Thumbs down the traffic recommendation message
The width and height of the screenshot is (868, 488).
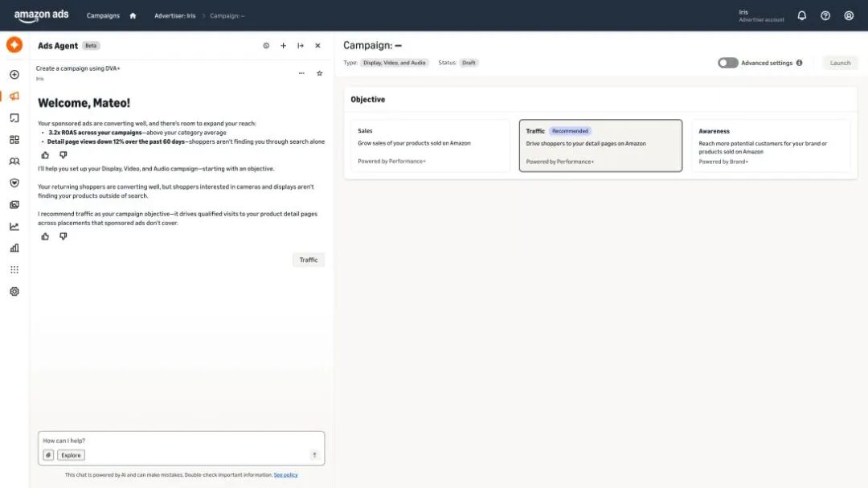63,236
